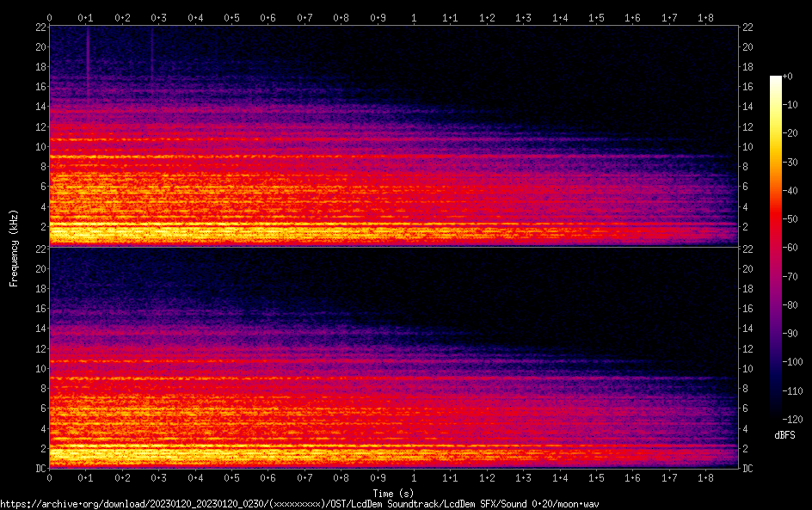This screenshot has height=510, width=812.
Task: Click the 'DC' label on the bottom-left frequency axis
Action: [x=39, y=469]
